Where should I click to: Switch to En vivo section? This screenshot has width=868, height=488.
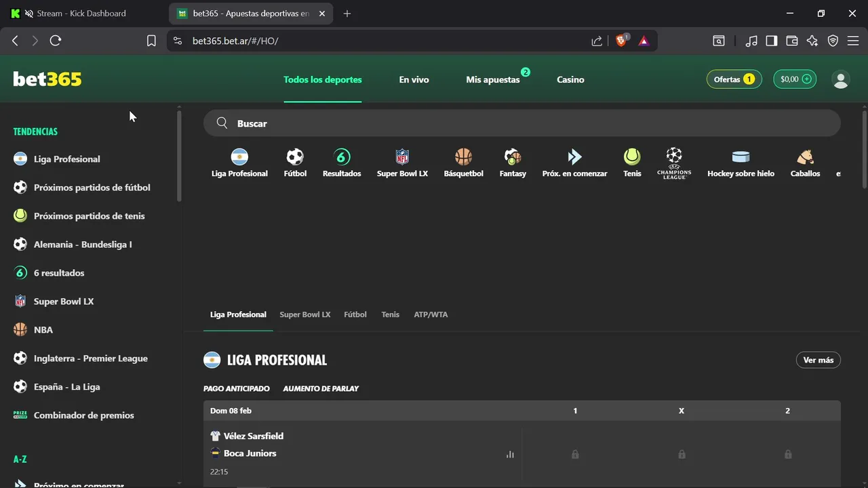point(414,79)
